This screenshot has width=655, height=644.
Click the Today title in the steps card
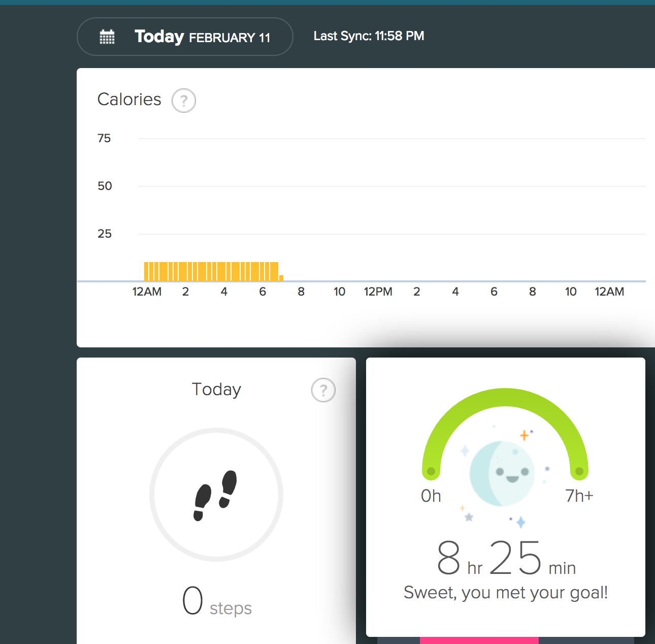point(216,390)
